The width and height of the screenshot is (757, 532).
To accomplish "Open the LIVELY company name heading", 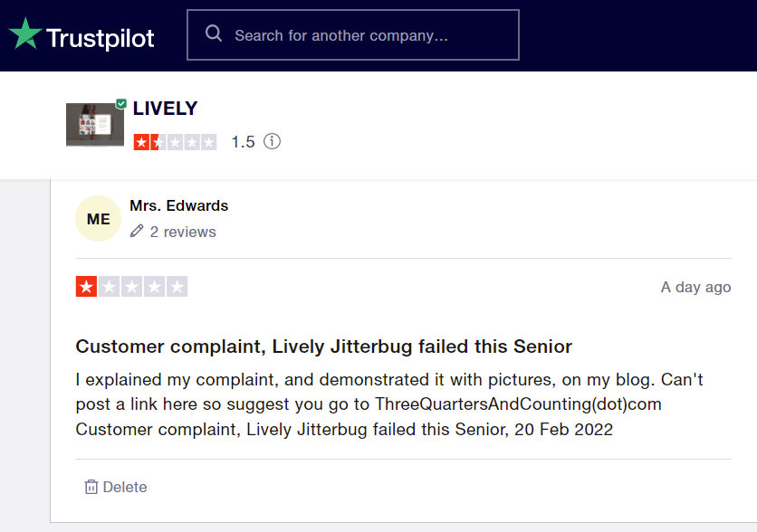I will tap(165, 109).
